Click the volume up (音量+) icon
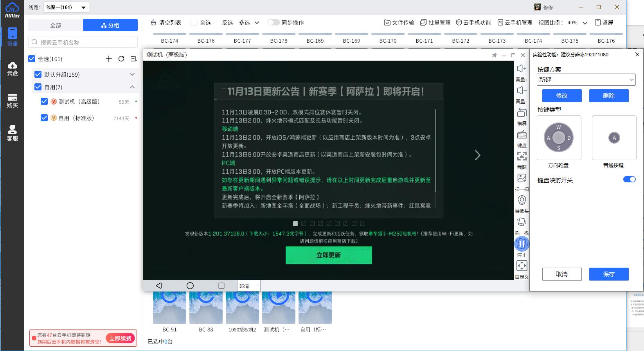 point(522,69)
